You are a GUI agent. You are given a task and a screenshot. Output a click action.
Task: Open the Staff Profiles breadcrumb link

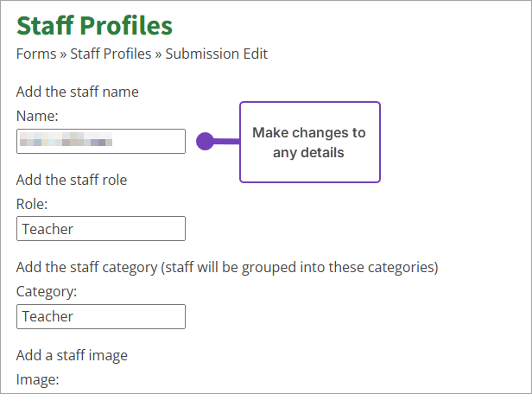[111, 54]
